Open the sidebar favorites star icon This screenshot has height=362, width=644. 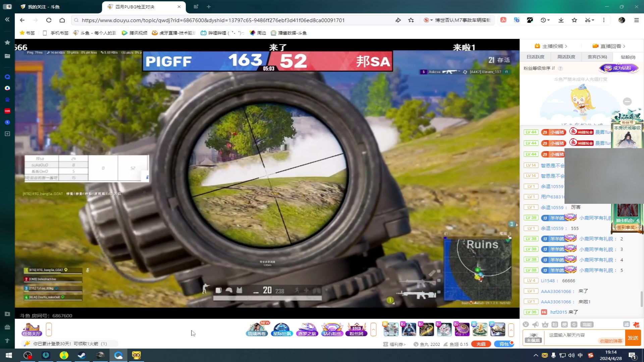(7, 43)
